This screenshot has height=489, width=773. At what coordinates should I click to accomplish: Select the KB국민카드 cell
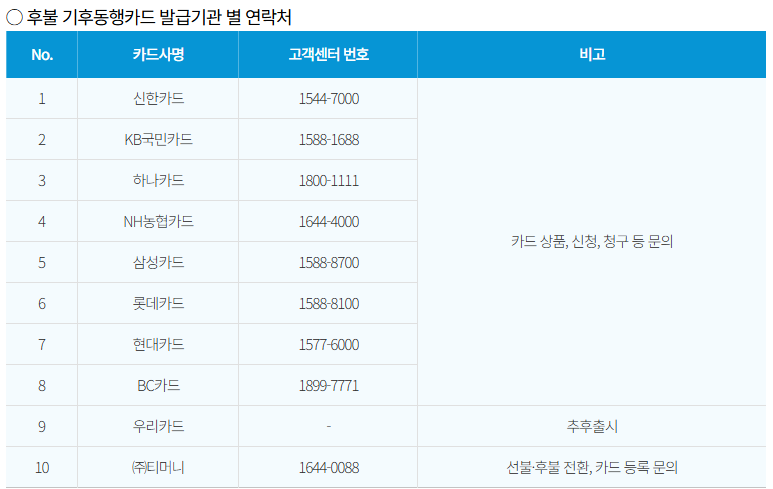coord(158,140)
